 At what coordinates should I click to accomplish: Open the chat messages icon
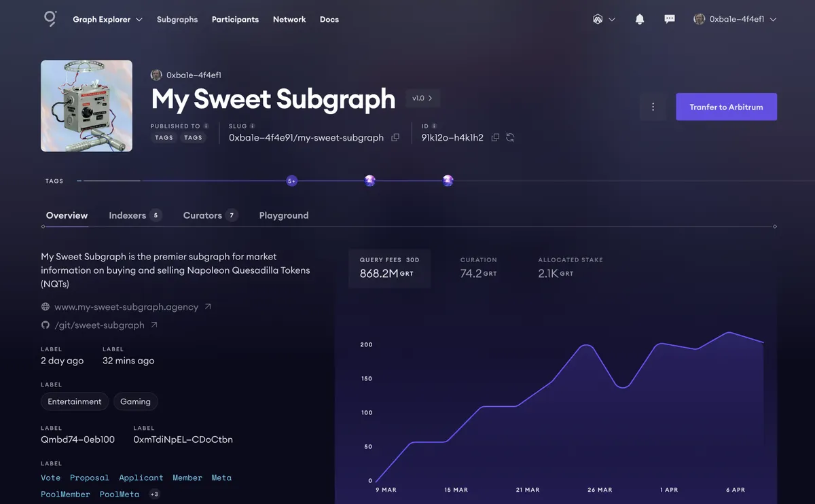pos(670,20)
